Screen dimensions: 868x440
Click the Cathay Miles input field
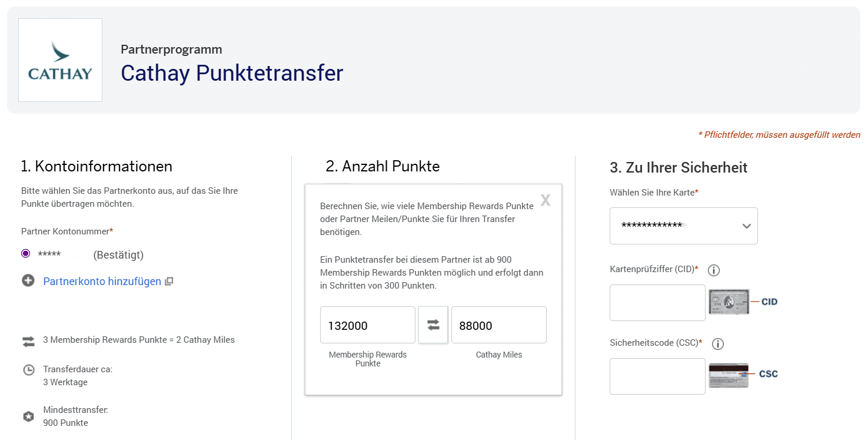pos(498,325)
